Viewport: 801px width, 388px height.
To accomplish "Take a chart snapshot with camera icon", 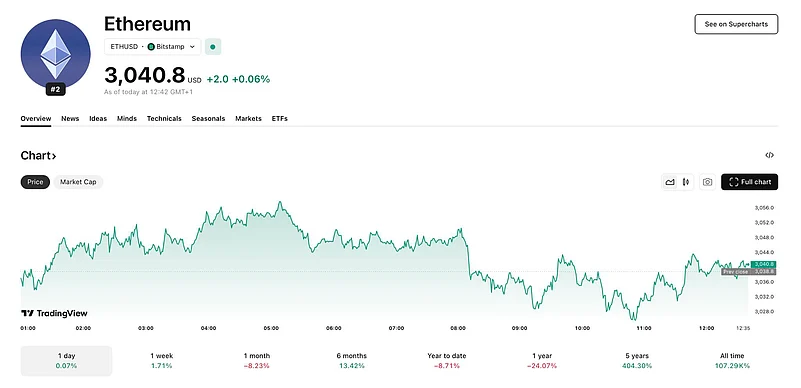I will (708, 182).
